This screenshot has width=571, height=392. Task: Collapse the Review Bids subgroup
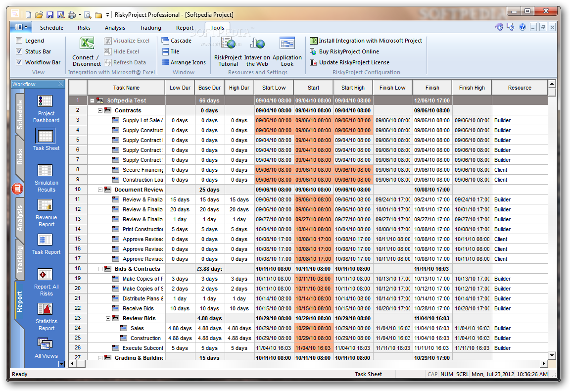(108, 319)
